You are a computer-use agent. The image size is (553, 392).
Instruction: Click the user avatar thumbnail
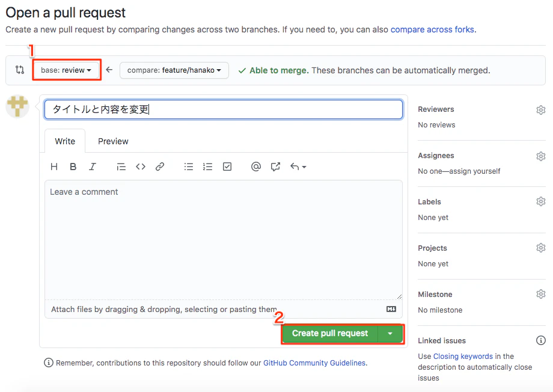[17, 106]
